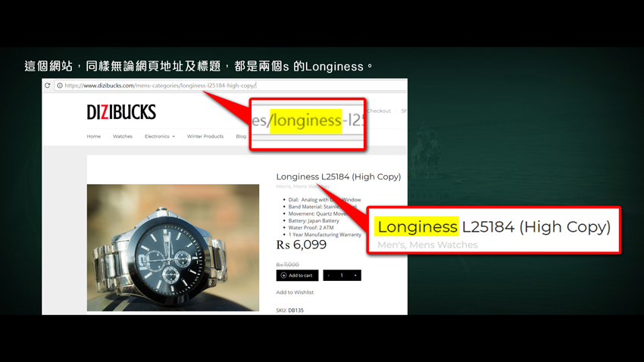Open the Watches menu item
Viewport: 644px width, 362px height.
click(123, 136)
